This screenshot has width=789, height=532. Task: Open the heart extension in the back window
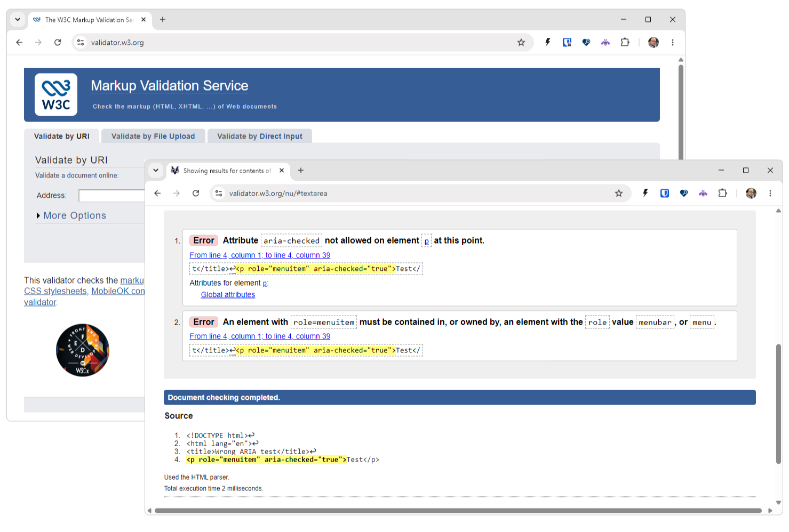(x=586, y=43)
